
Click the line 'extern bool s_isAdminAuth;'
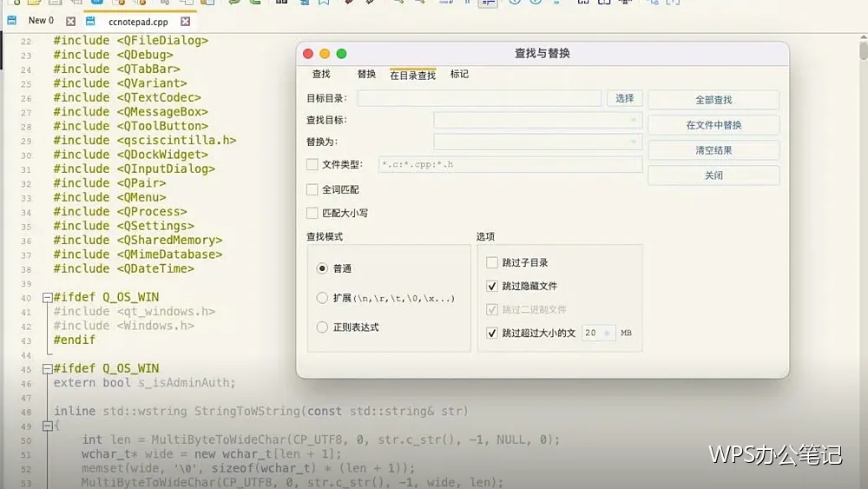click(x=144, y=383)
